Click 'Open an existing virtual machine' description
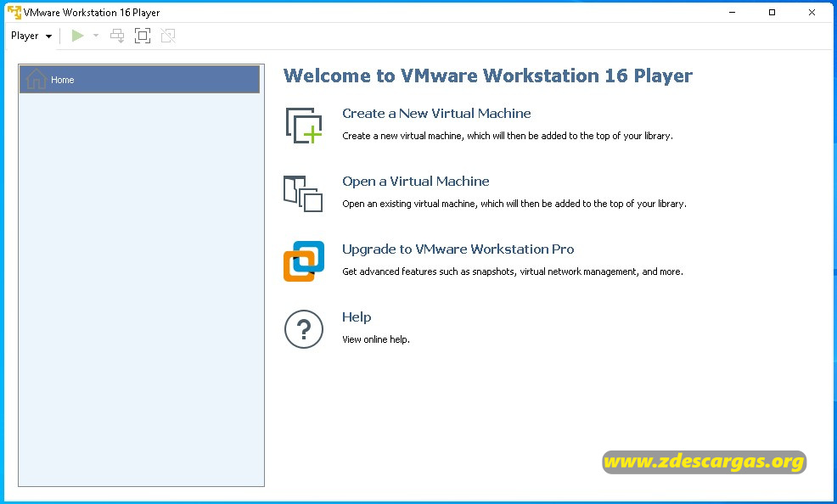Image resolution: width=837 pixels, height=504 pixels. coord(514,204)
